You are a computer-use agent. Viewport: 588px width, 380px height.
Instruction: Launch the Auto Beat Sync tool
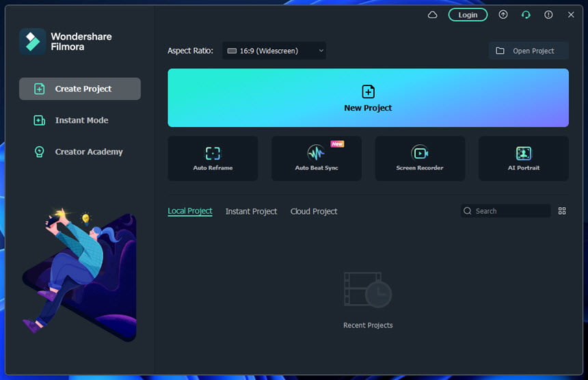pos(316,159)
